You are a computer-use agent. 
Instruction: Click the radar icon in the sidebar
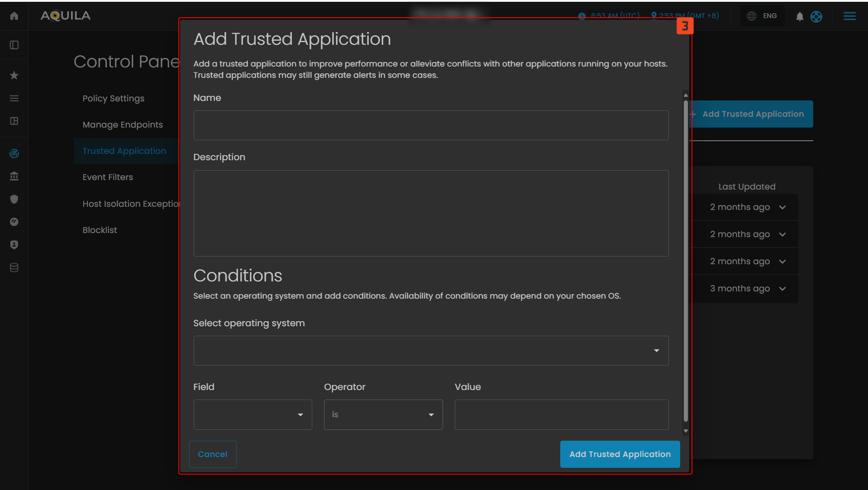click(14, 153)
